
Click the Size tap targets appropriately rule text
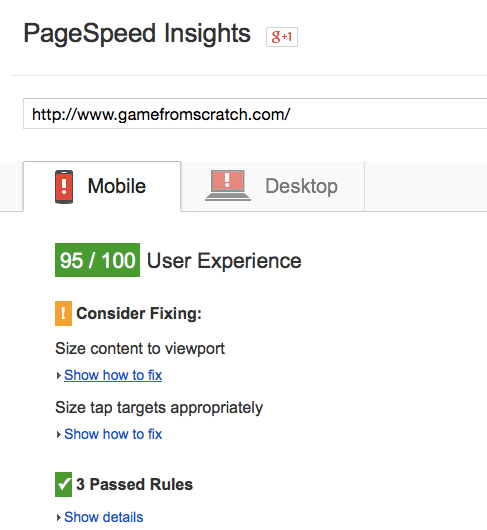point(159,408)
